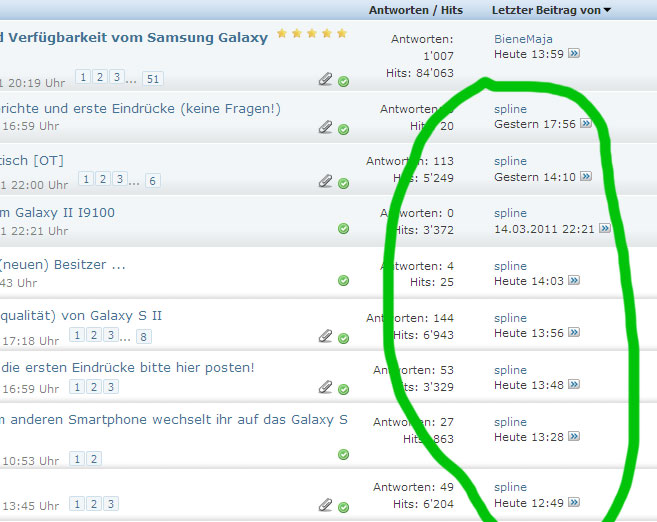657x522 pixels.
Task: Jump to last post dated Heute 13:48
Action: 574,385
